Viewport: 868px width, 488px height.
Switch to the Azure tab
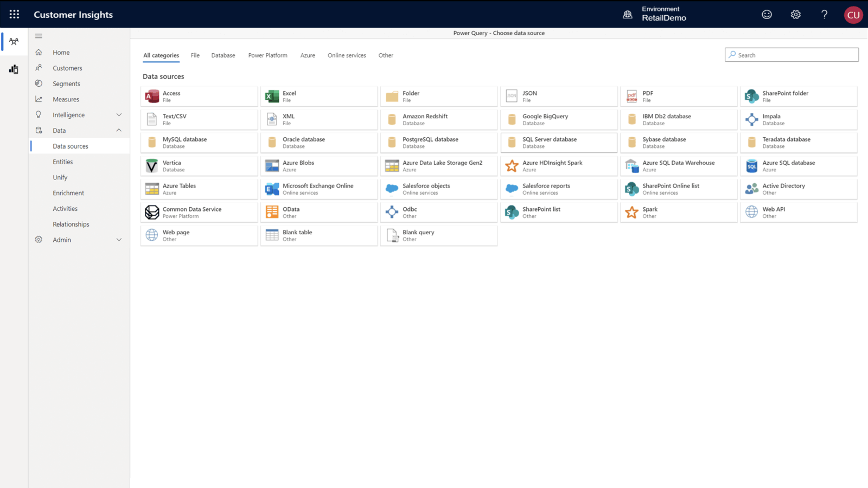[x=308, y=55]
